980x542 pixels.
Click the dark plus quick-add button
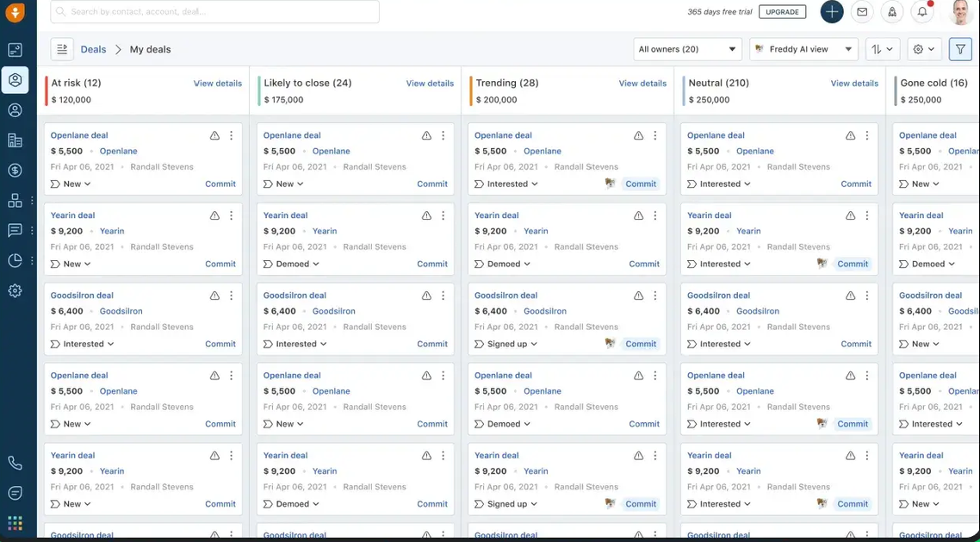(x=832, y=11)
